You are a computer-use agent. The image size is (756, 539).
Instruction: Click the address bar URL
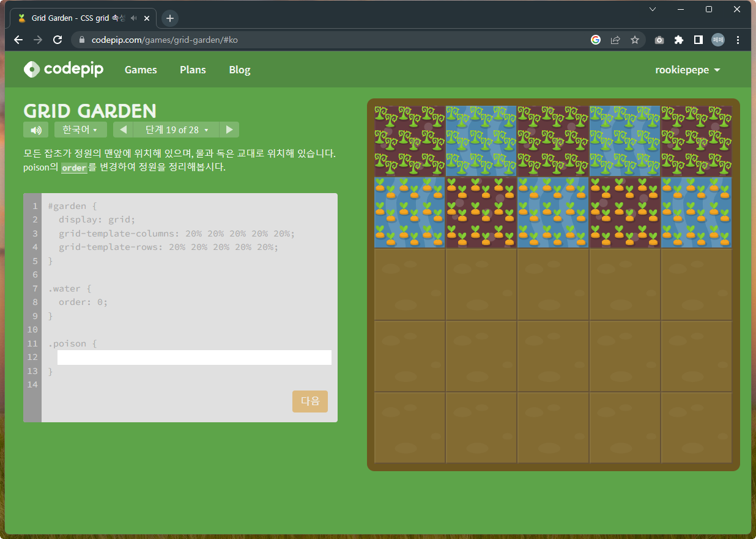[165, 40]
